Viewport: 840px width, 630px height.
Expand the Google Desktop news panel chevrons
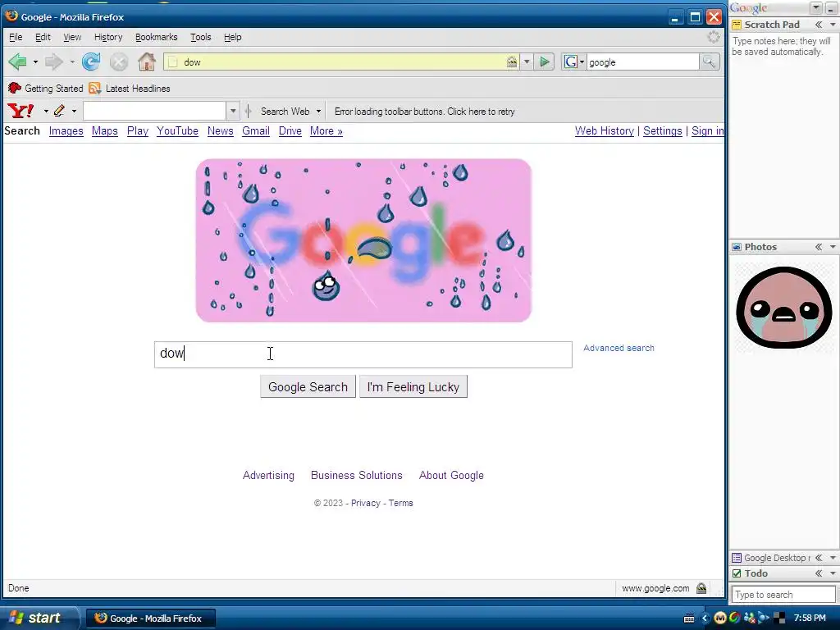pos(819,558)
